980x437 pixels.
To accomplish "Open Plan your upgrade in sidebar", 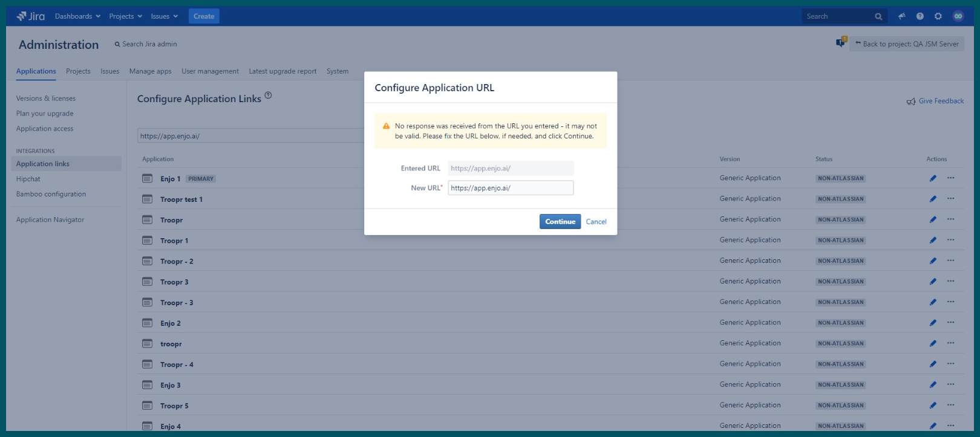I will (x=45, y=114).
